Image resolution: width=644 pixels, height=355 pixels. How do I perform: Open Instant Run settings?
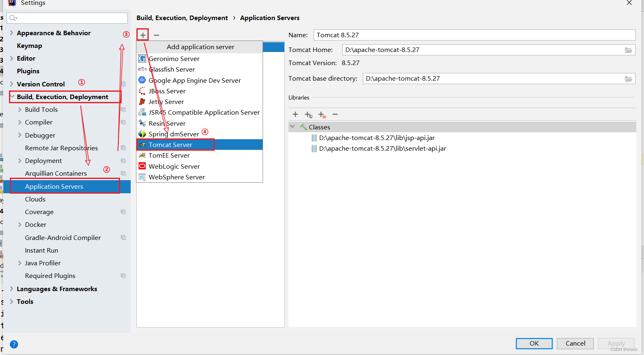[x=41, y=250]
